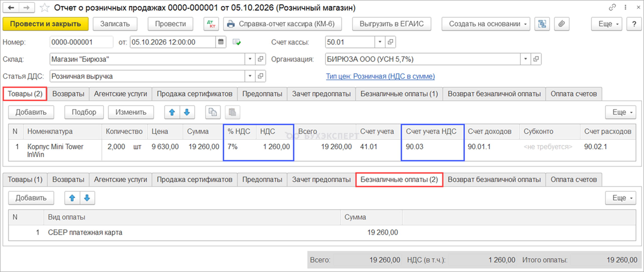This screenshot has height=272, width=644.
Task: Open upper Оплата счетов tab
Action: pyautogui.click(x=574, y=94)
